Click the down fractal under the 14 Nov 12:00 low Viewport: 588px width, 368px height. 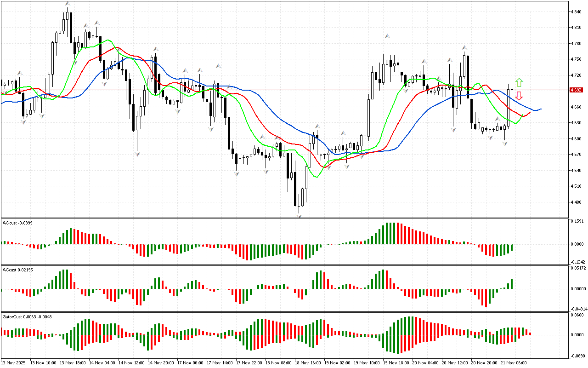click(x=137, y=154)
